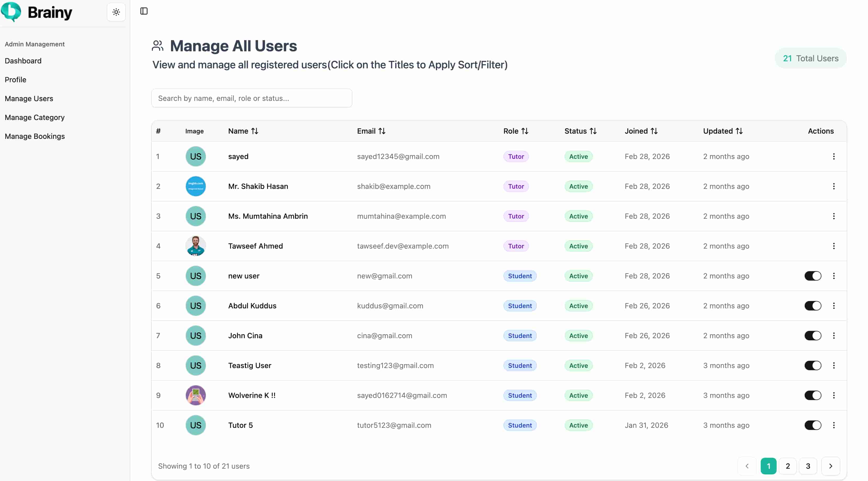Screen dimensions: 868x481
Task: Open actions menu for Tutor 5
Action: pyautogui.click(x=834, y=425)
